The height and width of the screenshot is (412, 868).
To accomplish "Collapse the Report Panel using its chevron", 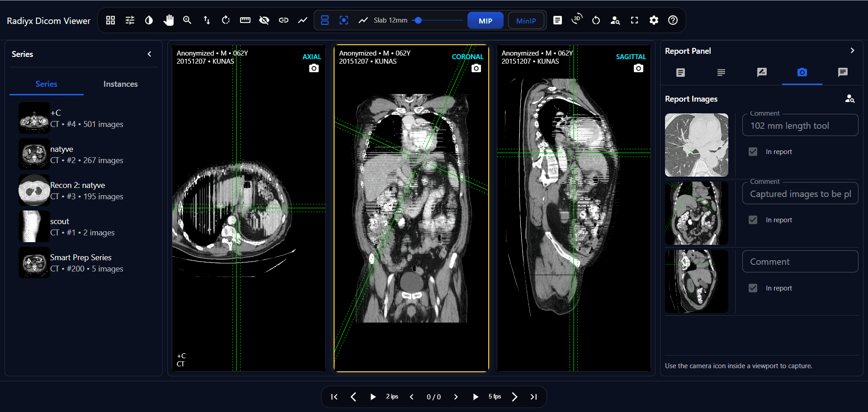I will [x=852, y=50].
